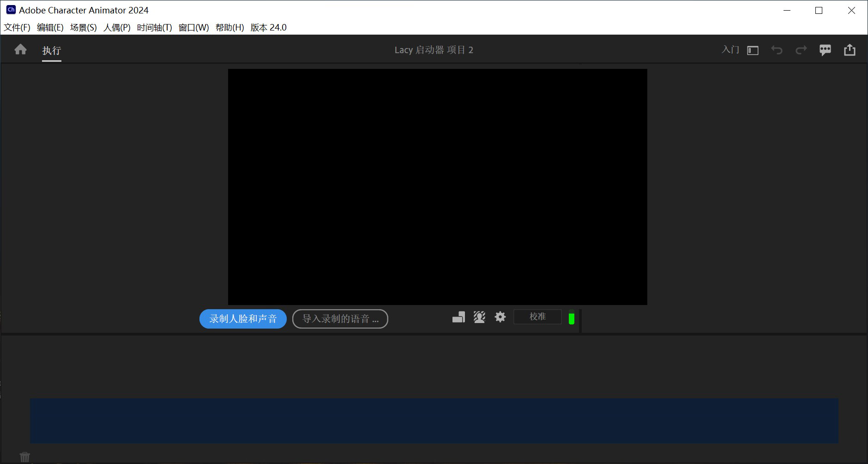Screen dimensions: 868x464
Task: Open the 文件(F) menu
Action: click(17, 27)
